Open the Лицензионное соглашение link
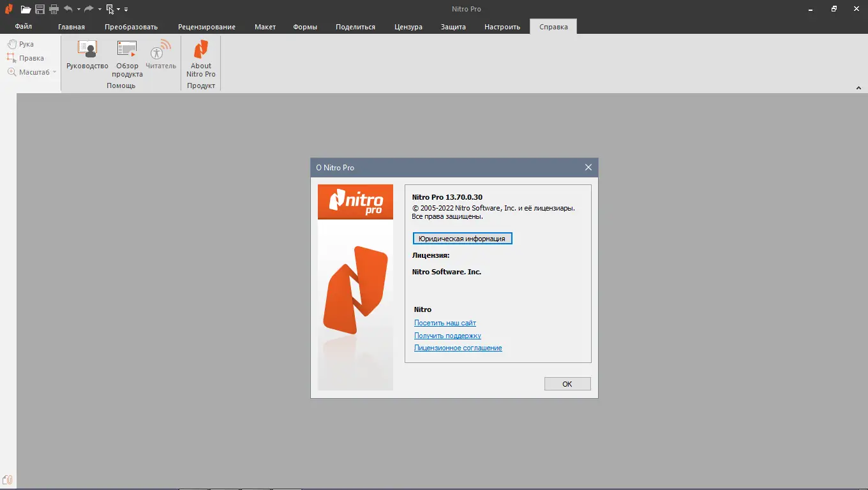 click(458, 348)
